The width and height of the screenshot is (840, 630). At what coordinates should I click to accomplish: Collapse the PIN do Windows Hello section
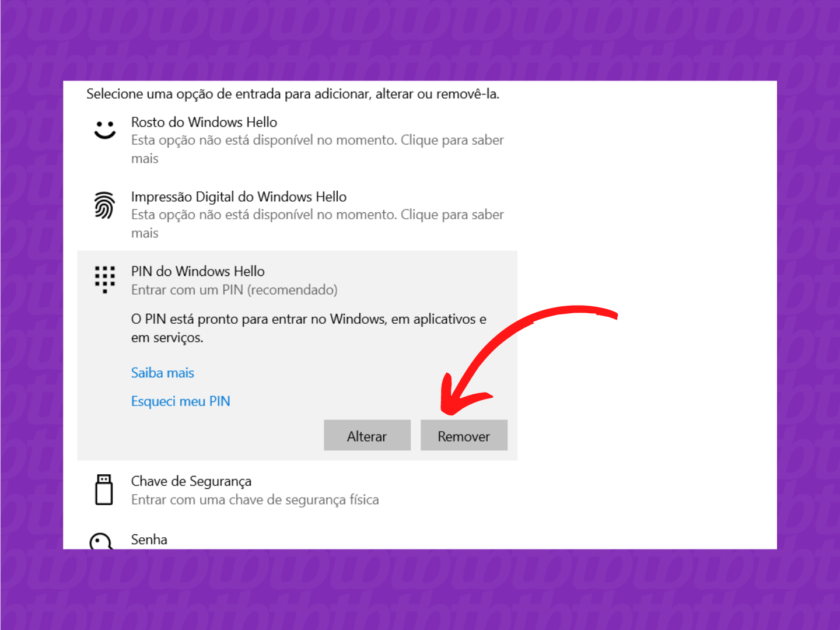click(198, 271)
